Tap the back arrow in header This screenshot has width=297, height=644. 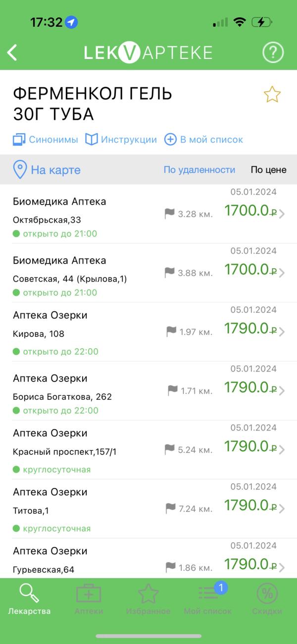(x=12, y=53)
